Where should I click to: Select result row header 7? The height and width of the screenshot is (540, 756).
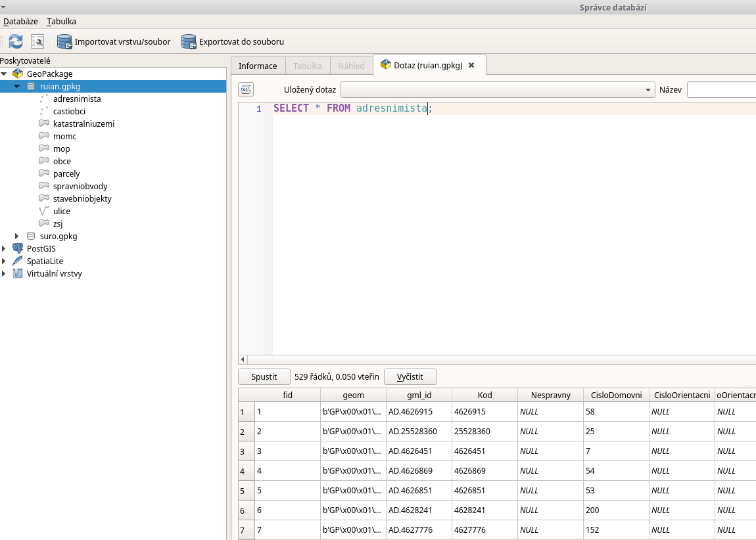click(247, 530)
